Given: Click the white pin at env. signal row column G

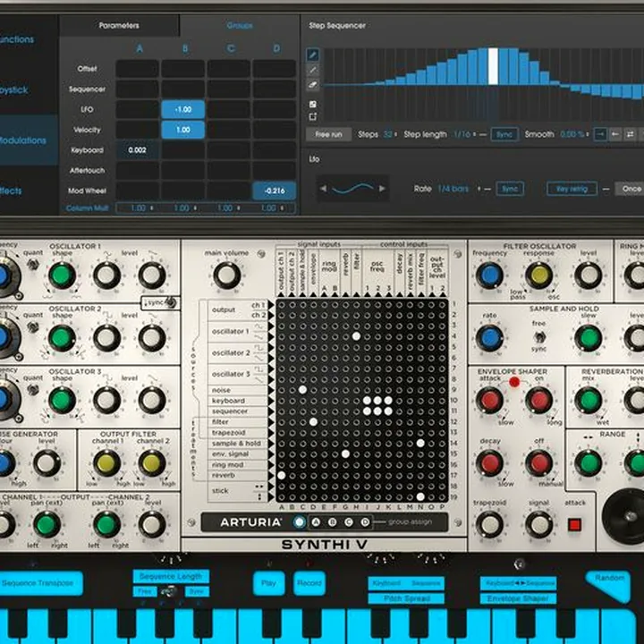Looking at the screenshot, I should tap(345, 453).
